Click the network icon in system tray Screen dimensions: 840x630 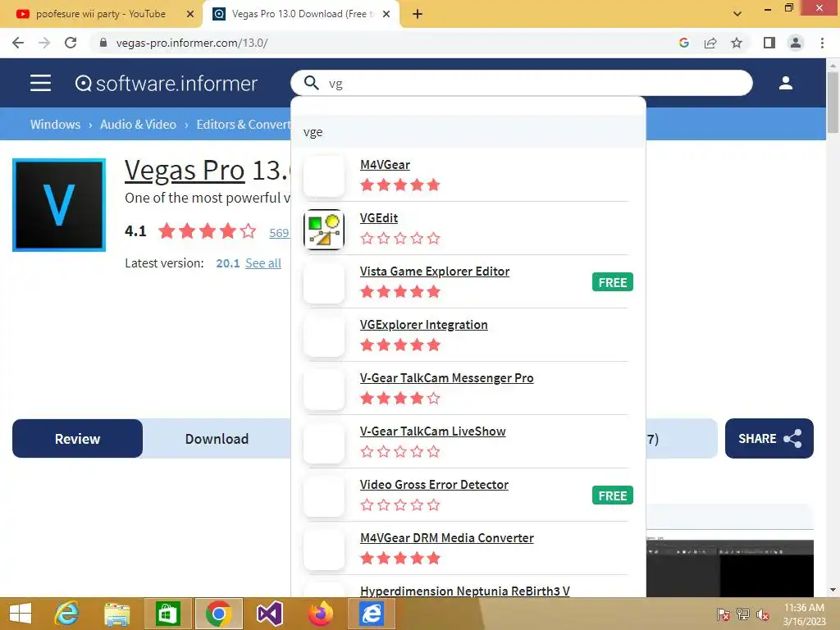coord(743,614)
